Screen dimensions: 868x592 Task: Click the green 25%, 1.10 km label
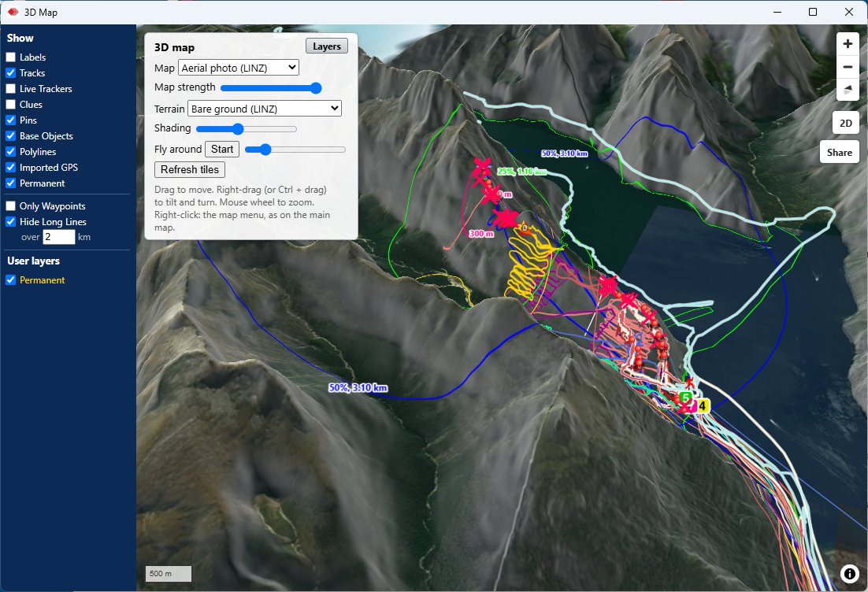tap(521, 172)
